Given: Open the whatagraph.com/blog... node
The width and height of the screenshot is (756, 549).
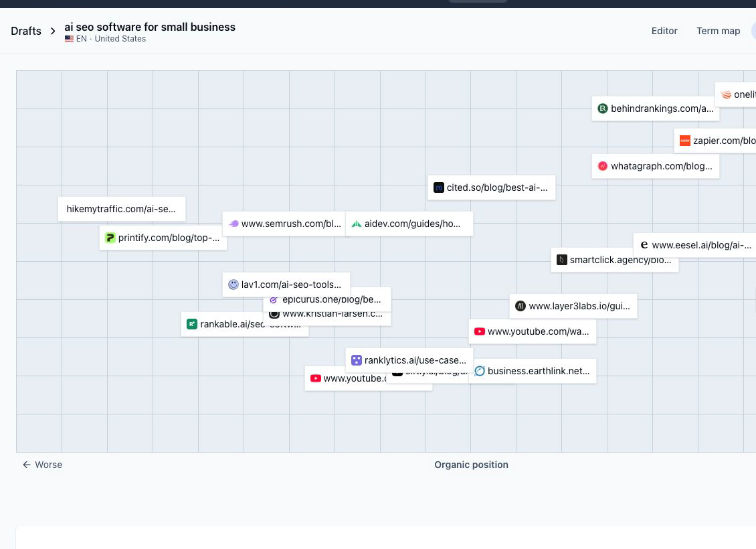Looking at the screenshot, I should tap(655, 166).
